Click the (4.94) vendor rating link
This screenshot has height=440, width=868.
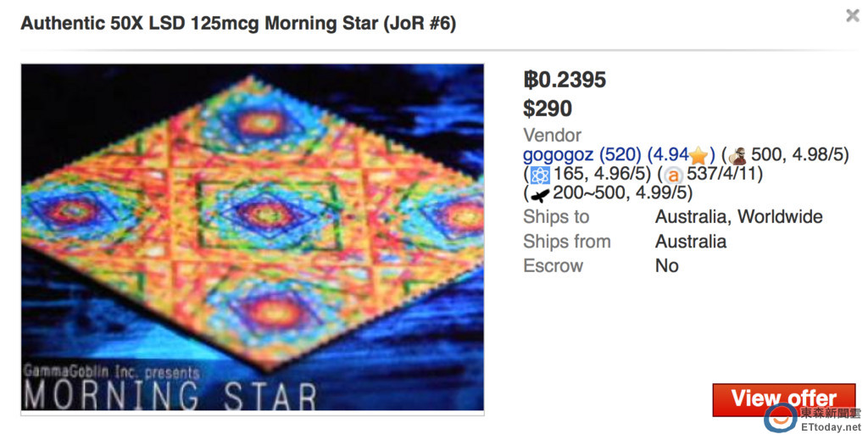pos(668,156)
